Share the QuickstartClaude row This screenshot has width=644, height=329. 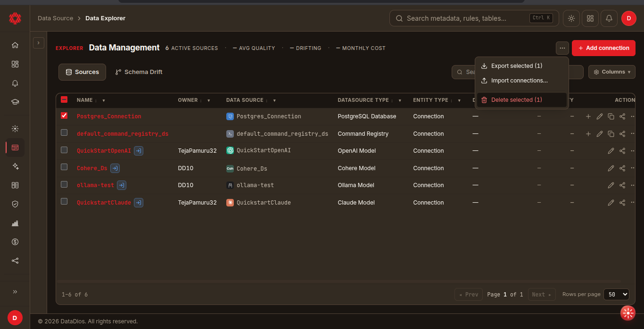tap(622, 203)
